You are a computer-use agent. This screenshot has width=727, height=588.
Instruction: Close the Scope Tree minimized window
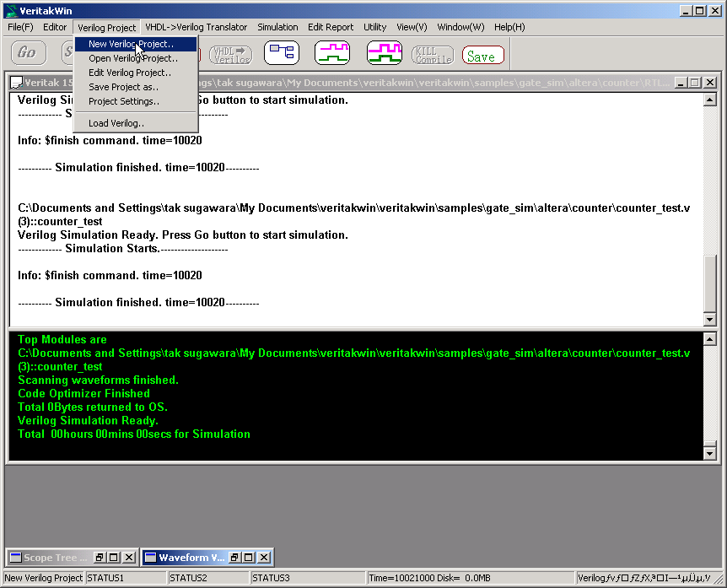129,558
